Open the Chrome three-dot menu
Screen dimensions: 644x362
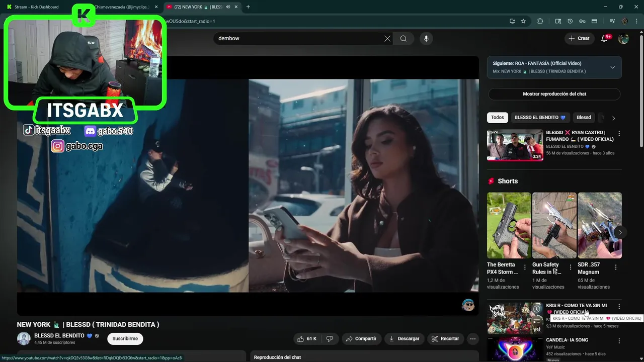pyautogui.click(x=635, y=21)
